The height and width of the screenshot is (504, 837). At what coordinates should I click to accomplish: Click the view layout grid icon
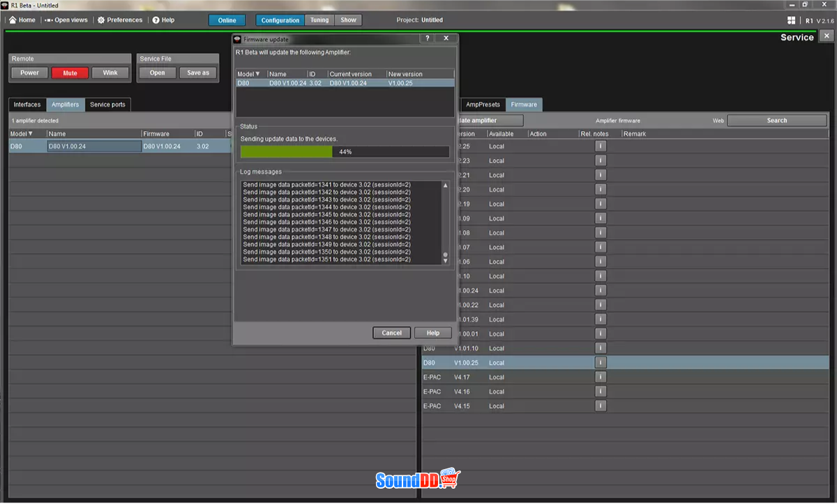[x=791, y=20]
